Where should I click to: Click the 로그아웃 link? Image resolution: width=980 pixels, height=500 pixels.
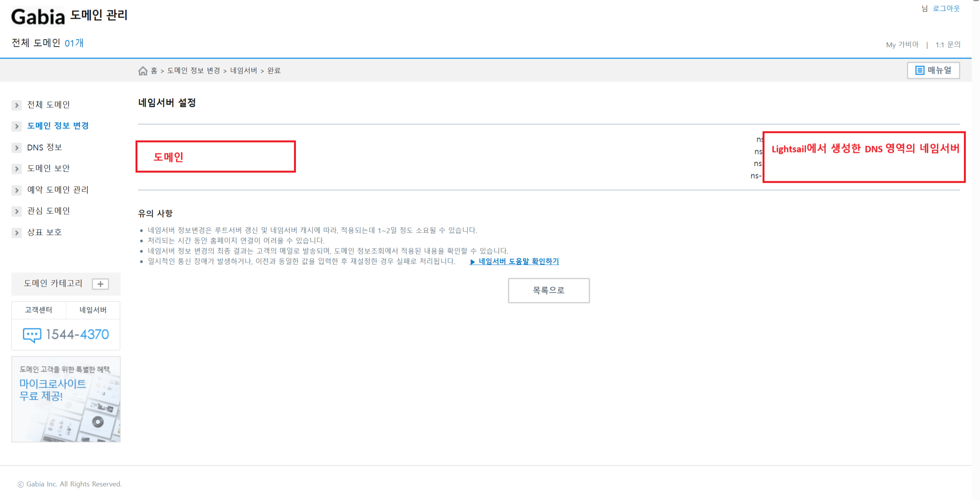946,8
